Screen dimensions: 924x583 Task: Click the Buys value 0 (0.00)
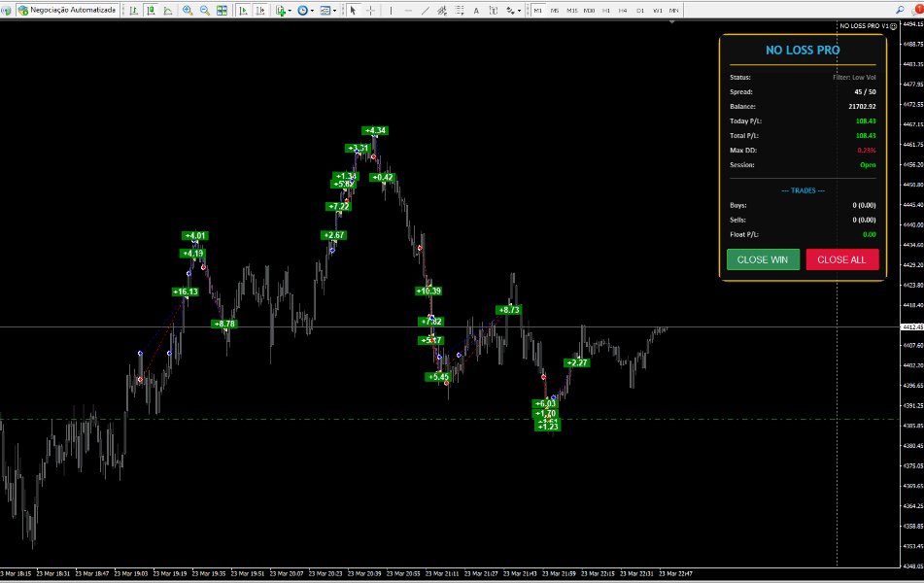tap(864, 205)
